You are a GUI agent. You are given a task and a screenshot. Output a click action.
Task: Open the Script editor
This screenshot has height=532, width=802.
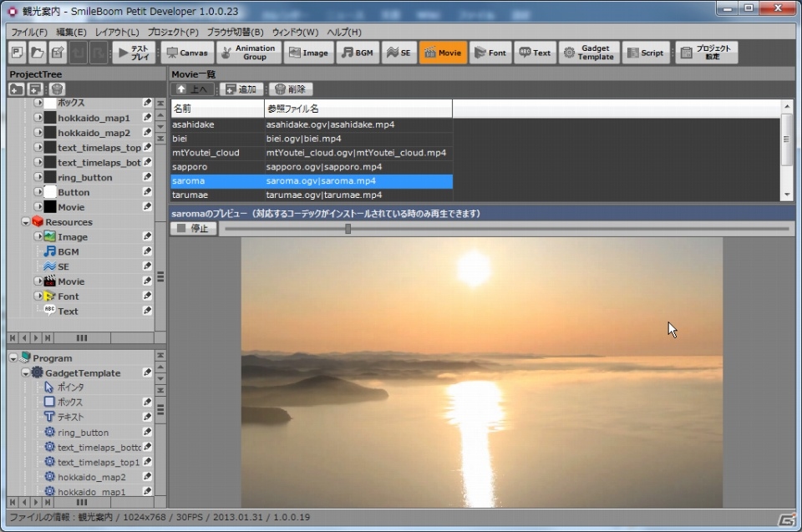(646, 52)
